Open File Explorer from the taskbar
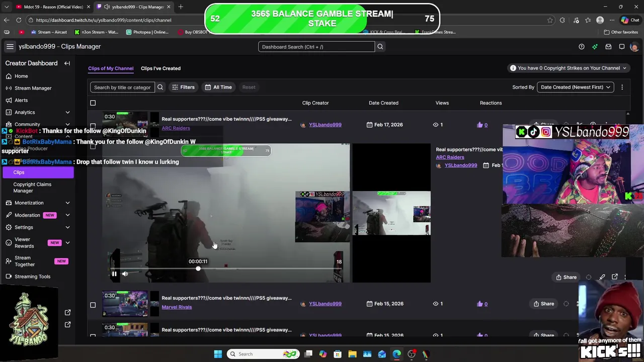This screenshot has width=644, height=362. click(352, 354)
